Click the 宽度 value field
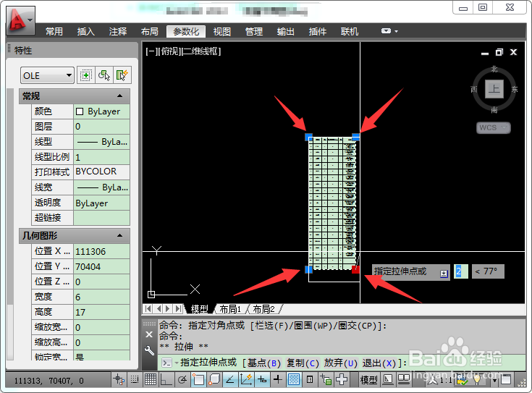This screenshot has width=532, height=393. tap(101, 297)
